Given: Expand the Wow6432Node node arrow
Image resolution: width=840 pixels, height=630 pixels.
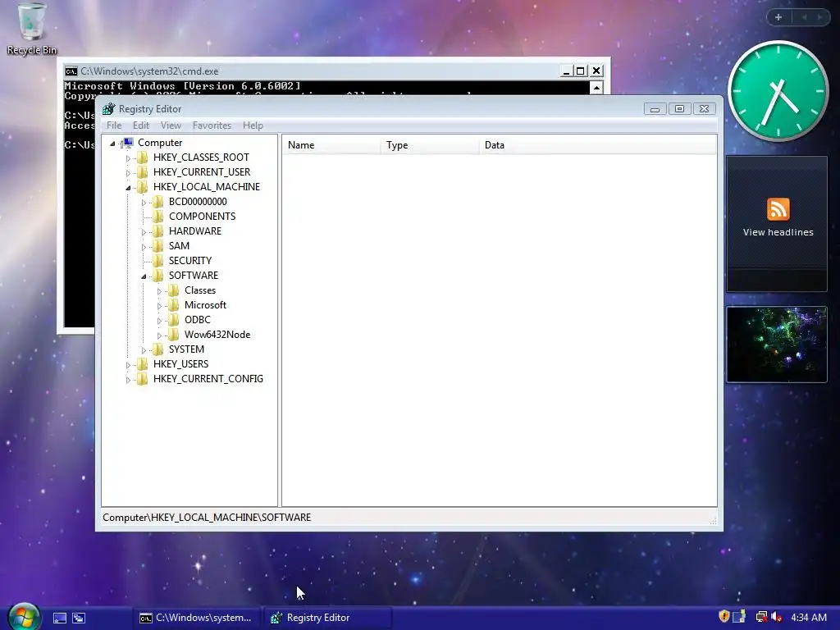Looking at the screenshot, I should click(x=159, y=336).
